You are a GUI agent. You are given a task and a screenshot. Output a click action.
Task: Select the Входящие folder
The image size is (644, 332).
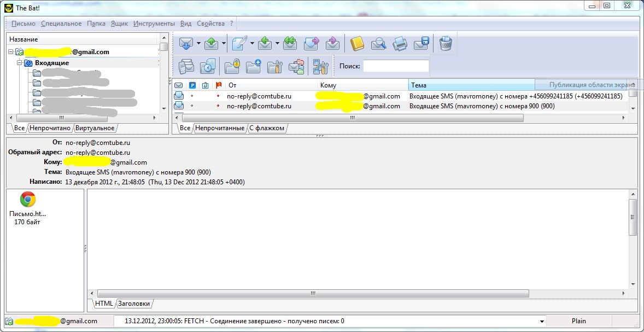coord(52,63)
